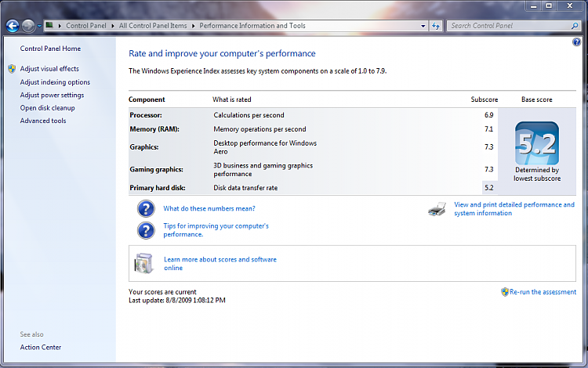Viewport: 588px width, 368px height.
Task: Open disk cleanup link
Action: (47, 108)
